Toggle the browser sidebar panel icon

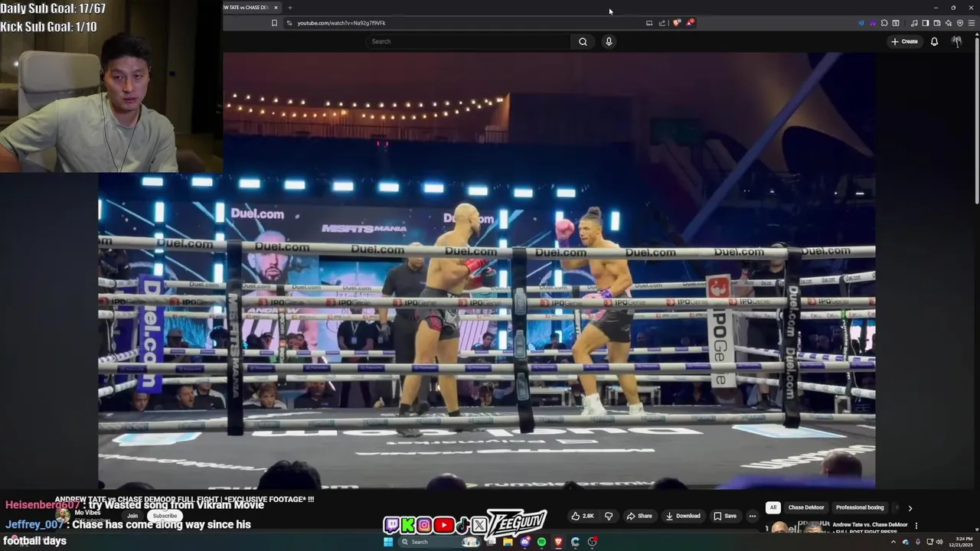pyautogui.click(x=925, y=23)
